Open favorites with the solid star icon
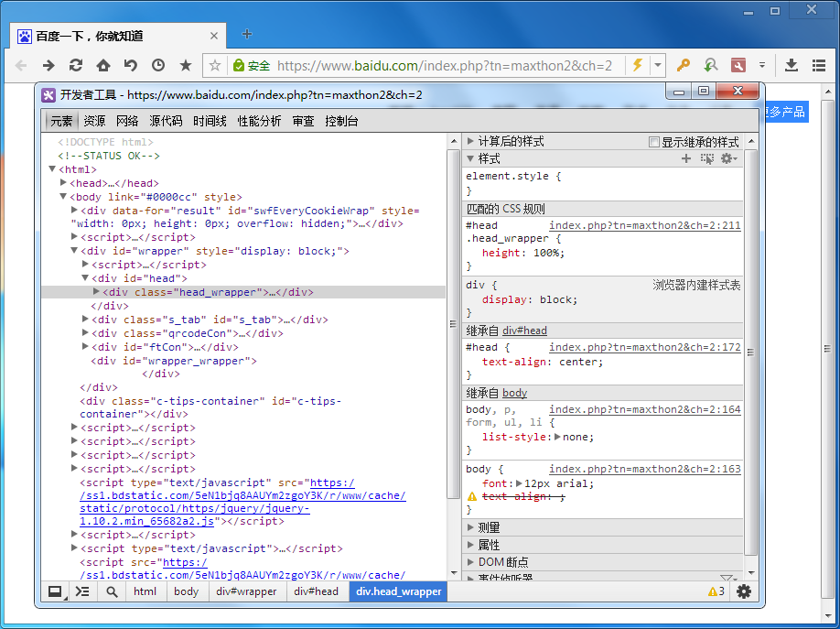Viewport: 840px width, 629px height. point(186,65)
